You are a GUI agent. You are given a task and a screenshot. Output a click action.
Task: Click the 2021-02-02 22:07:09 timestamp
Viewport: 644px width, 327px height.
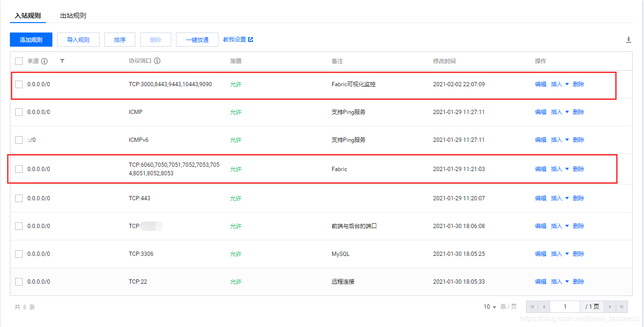(459, 84)
